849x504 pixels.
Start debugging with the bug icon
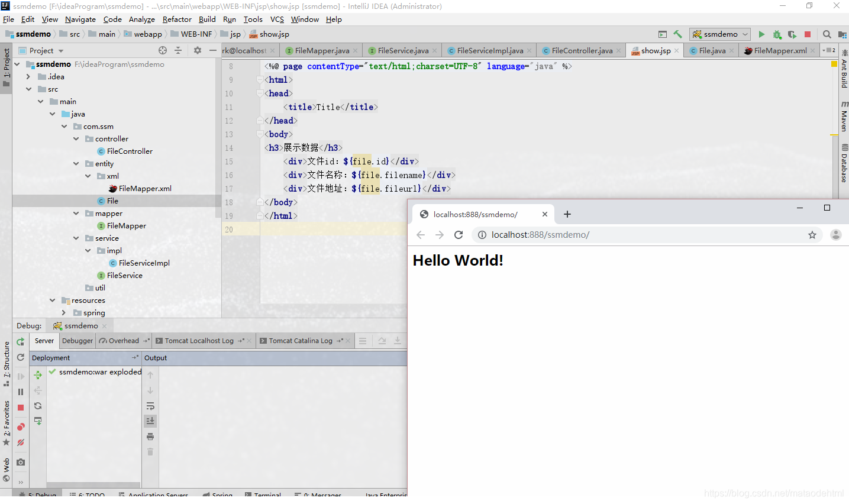click(777, 34)
